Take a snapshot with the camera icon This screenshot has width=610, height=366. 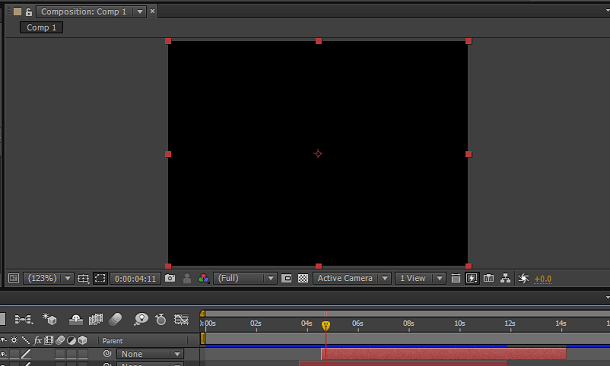point(170,278)
